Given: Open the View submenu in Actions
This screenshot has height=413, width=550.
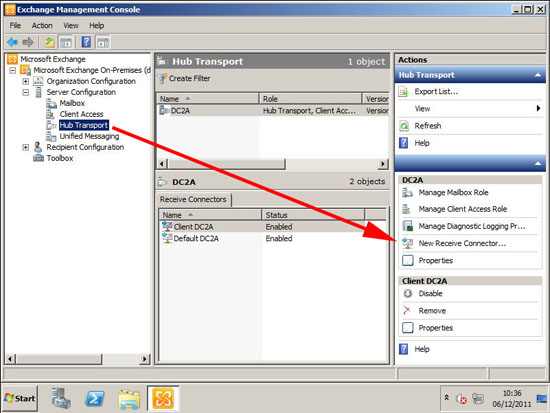Looking at the screenshot, I should point(422,109).
